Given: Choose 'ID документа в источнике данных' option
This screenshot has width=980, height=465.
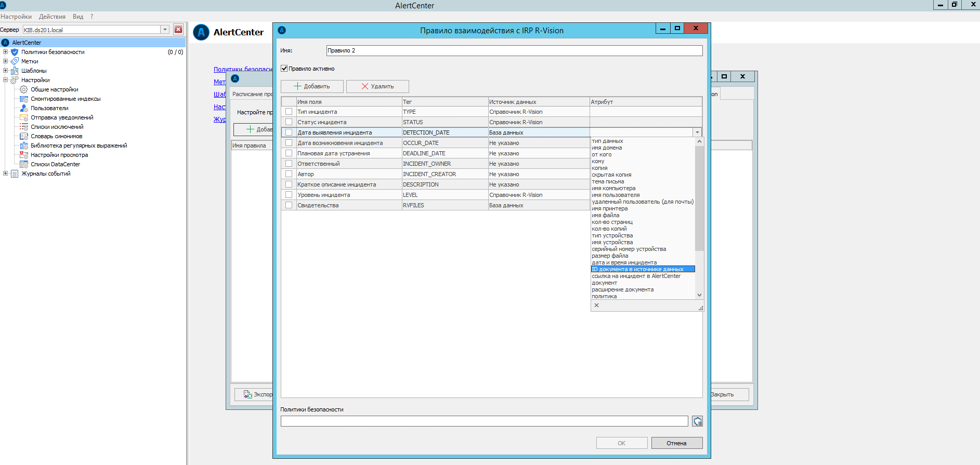Looking at the screenshot, I should pyautogui.click(x=643, y=269).
